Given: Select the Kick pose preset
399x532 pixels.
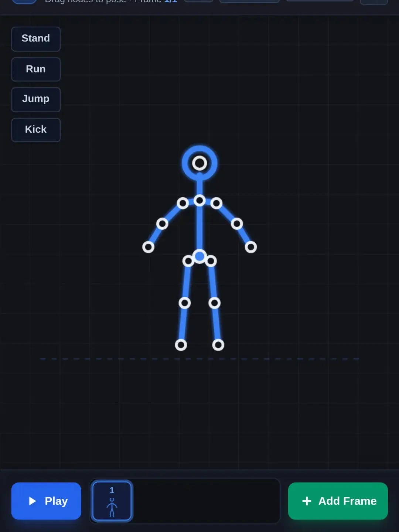Looking at the screenshot, I should coord(36,130).
